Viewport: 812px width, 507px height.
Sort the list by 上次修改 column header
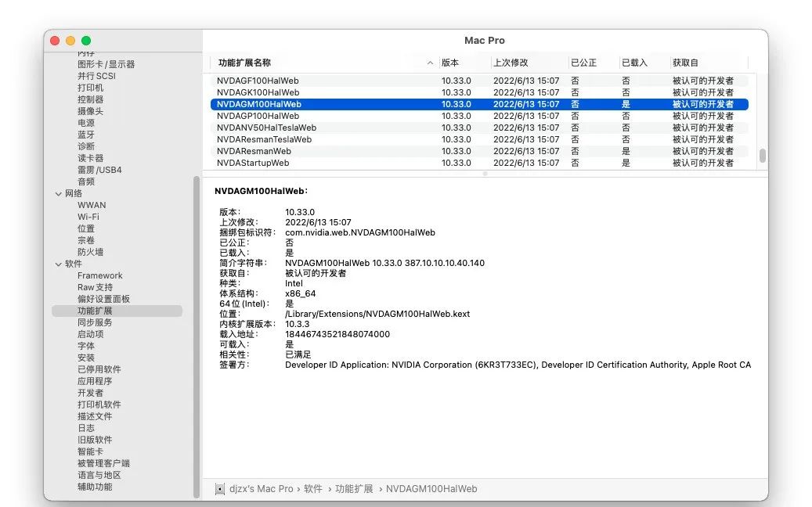(511, 63)
